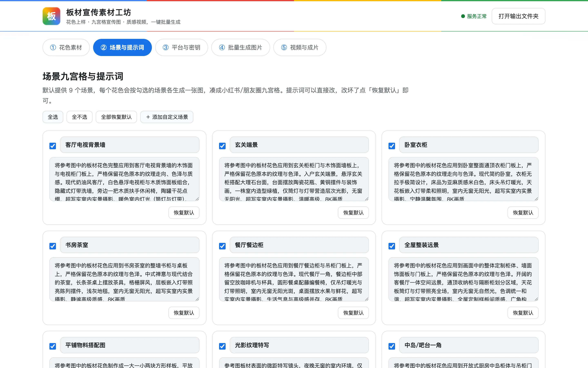The width and height of the screenshot is (588, 368).
Task: Click the 全不选 button
Action: pos(79,117)
